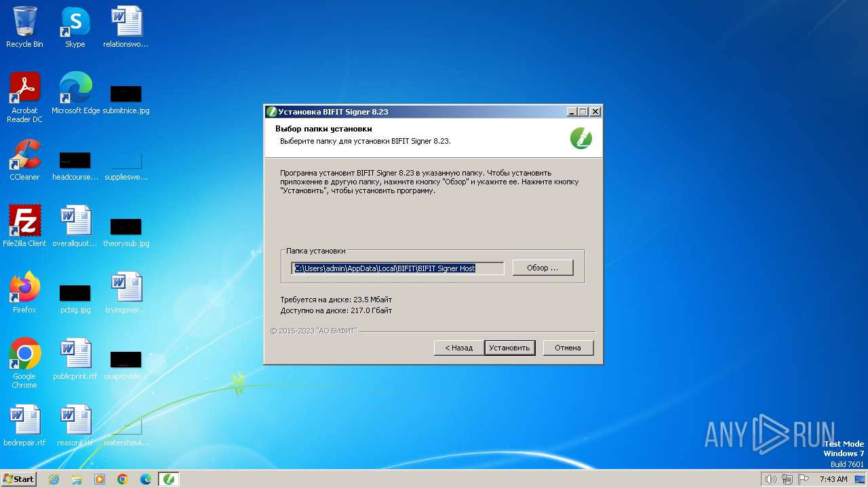
Task: Open Internet Explorer in the taskbar
Action: [x=54, y=479]
